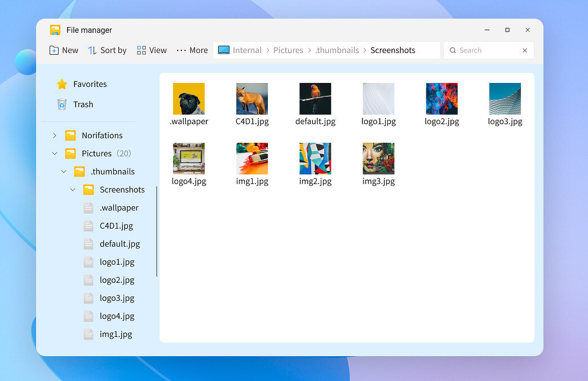This screenshot has width=588, height=381.
Task: Click inside the Search field
Action: [x=485, y=50]
